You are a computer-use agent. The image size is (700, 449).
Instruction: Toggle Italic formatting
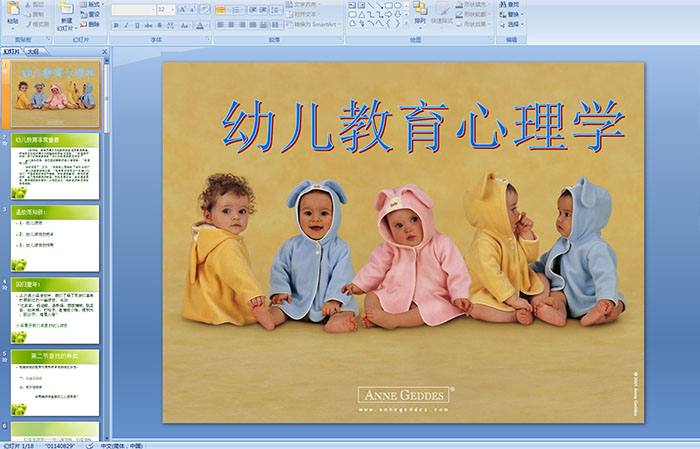coord(126,25)
